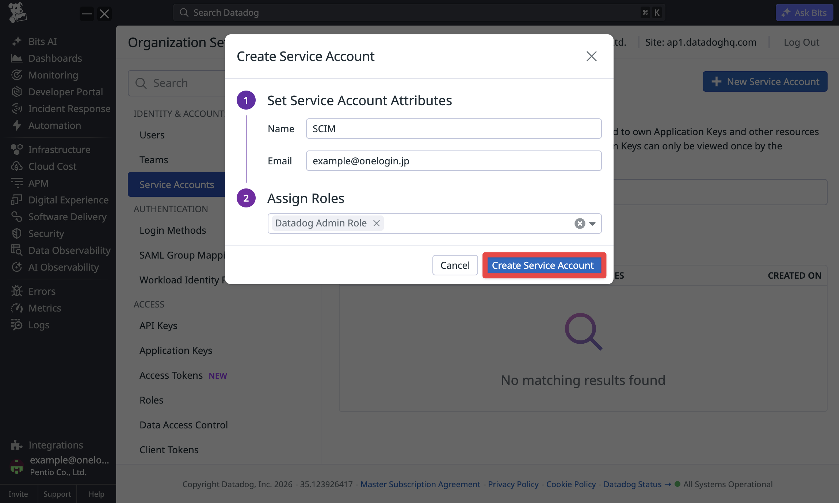
Task: Open Access Tokens page
Action: (x=171, y=375)
